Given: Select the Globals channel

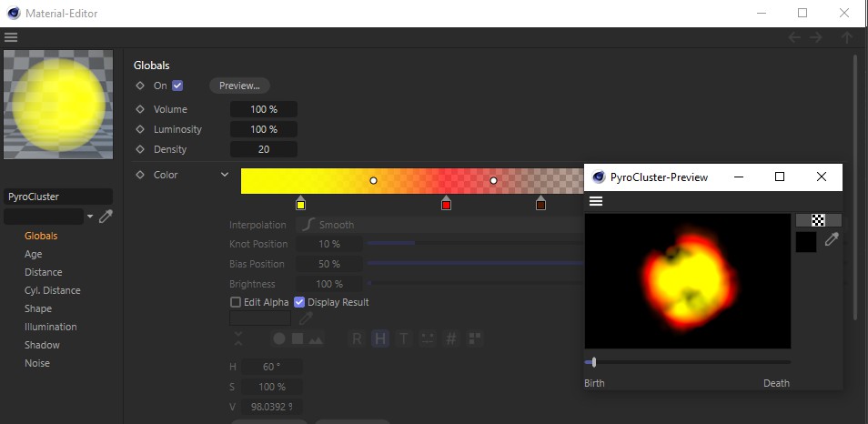Looking at the screenshot, I should pyautogui.click(x=41, y=236).
